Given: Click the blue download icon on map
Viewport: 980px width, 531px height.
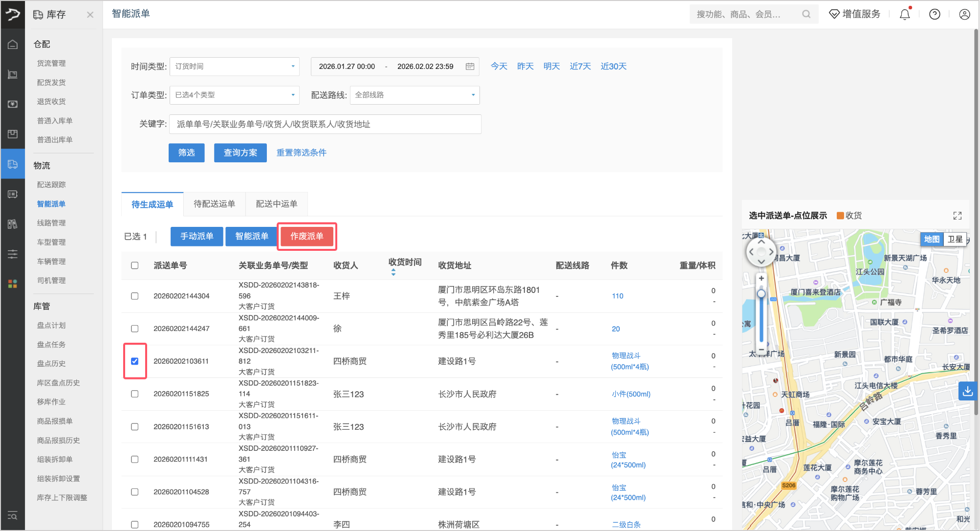Looking at the screenshot, I should pos(967,391).
